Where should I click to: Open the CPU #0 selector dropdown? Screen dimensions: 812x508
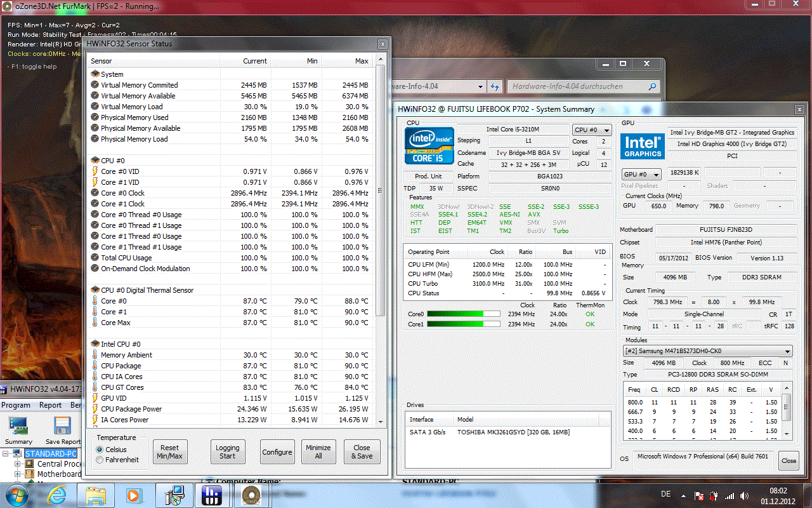[592, 130]
